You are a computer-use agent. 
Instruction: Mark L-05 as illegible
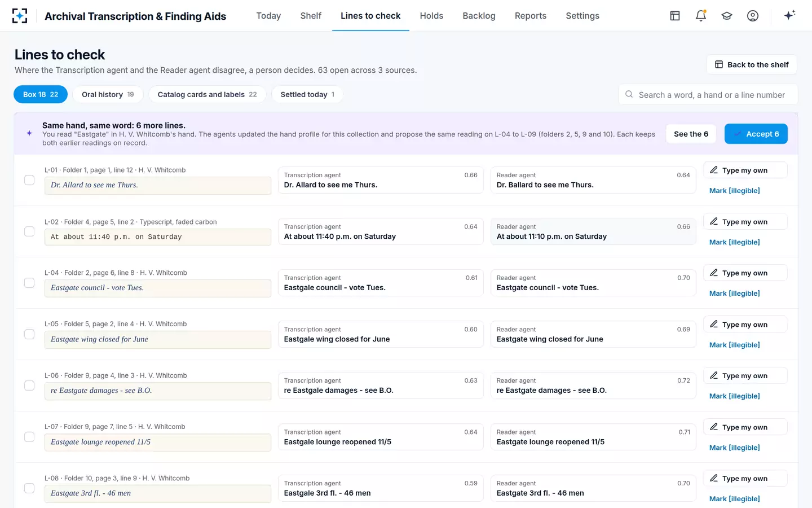(734, 345)
